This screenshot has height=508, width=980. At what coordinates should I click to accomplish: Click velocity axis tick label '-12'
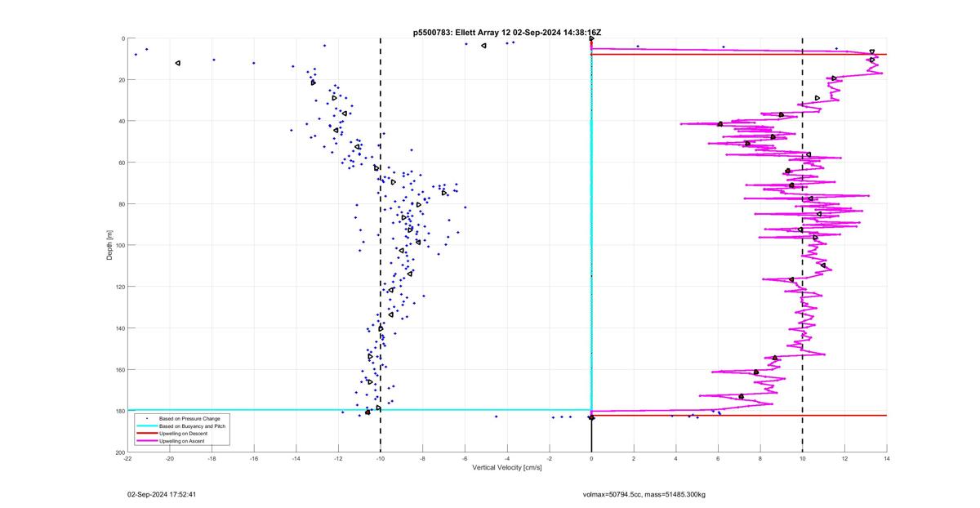click(x=338, y=458)
